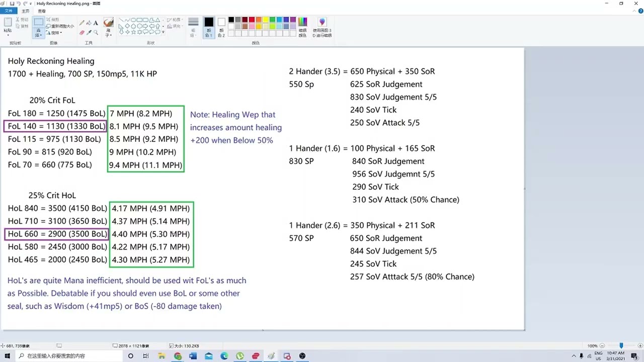
Task: Click the Copy (复制) icon
Action: tap(22, 26)
